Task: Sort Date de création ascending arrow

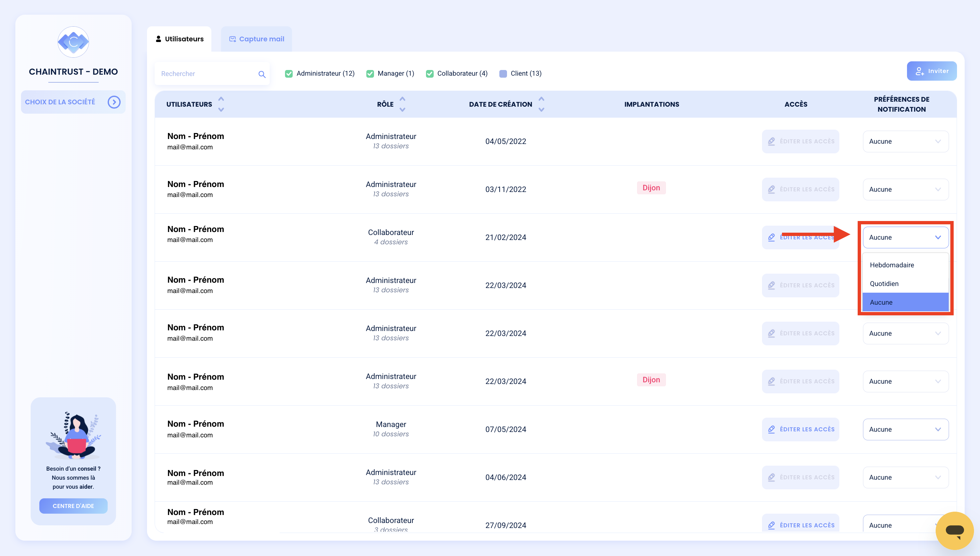Action: coord(541,99)
